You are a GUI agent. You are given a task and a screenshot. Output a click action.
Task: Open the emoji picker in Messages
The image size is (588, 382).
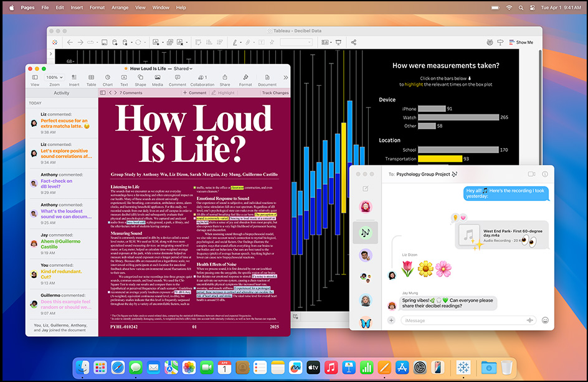(x=545, y=320)
